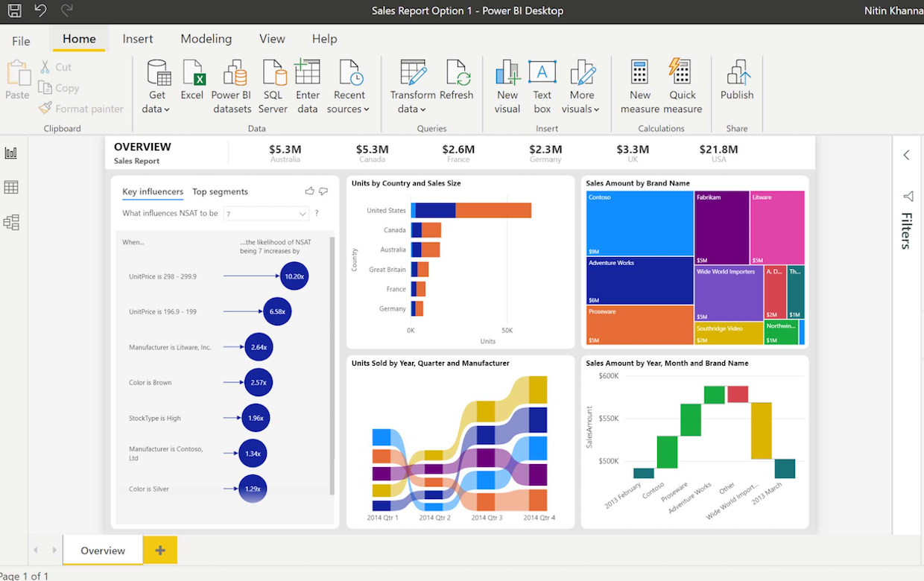Expand the Recent sources dropdown
This screenshot has height=581, width=924.
click(349, 87)
